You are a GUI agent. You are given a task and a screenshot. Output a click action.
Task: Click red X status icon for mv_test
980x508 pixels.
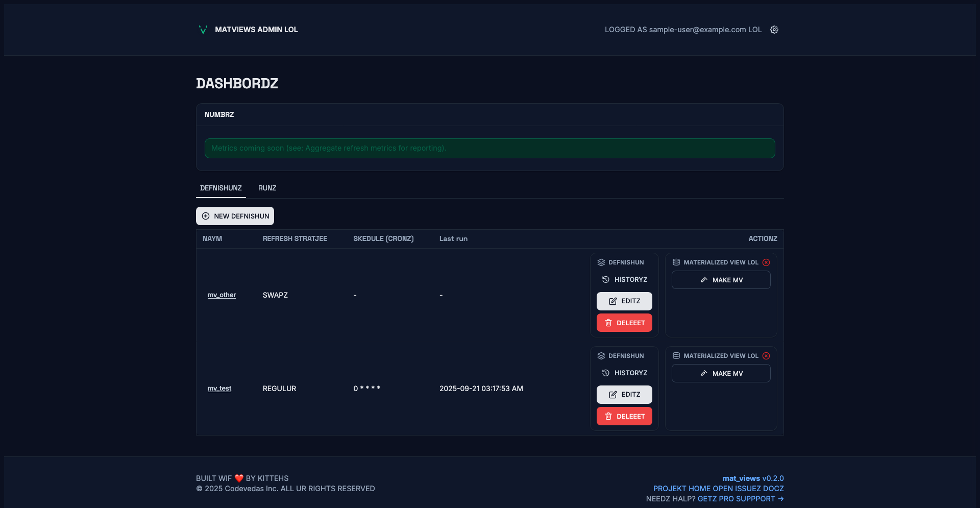pos(766,356)
